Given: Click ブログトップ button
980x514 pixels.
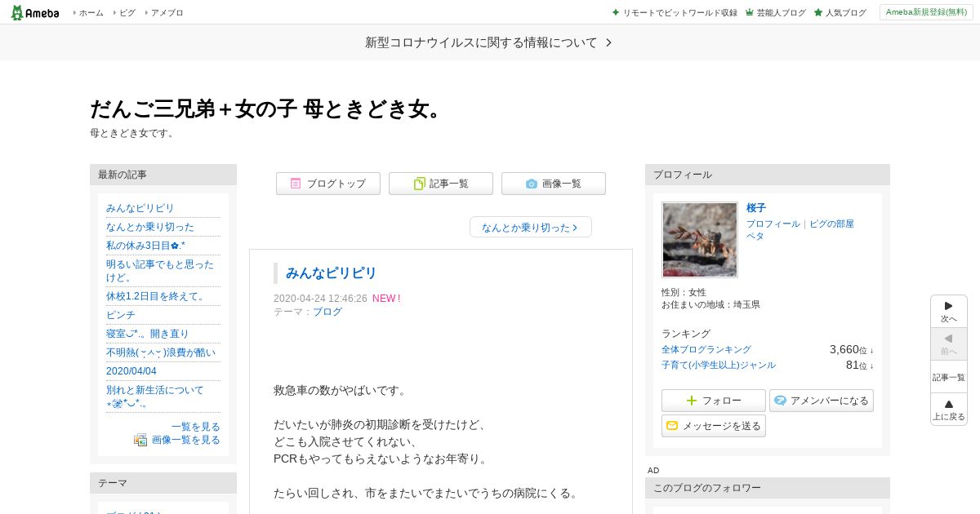Looking at the screenshot, I should pyautogui.click(x=328, y=184).
